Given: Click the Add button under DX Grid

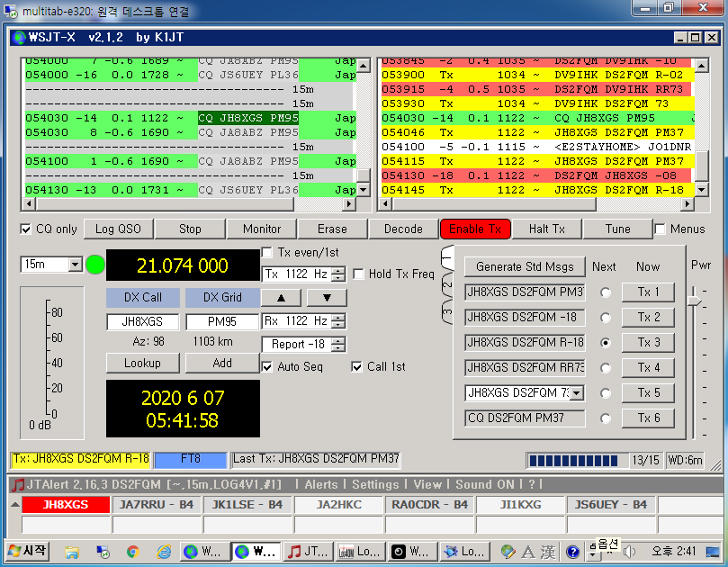Looking at the screenshot, I should click(222, 363).
